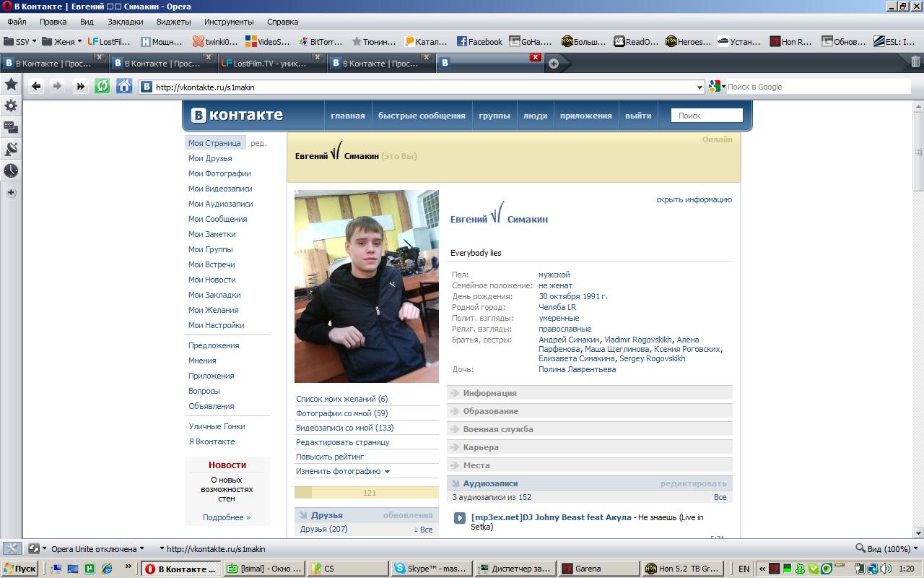This screenshot has height=578, width=924.
Task: Open the Фотографии со мной (59) link
Action: [x=341, y=413]
